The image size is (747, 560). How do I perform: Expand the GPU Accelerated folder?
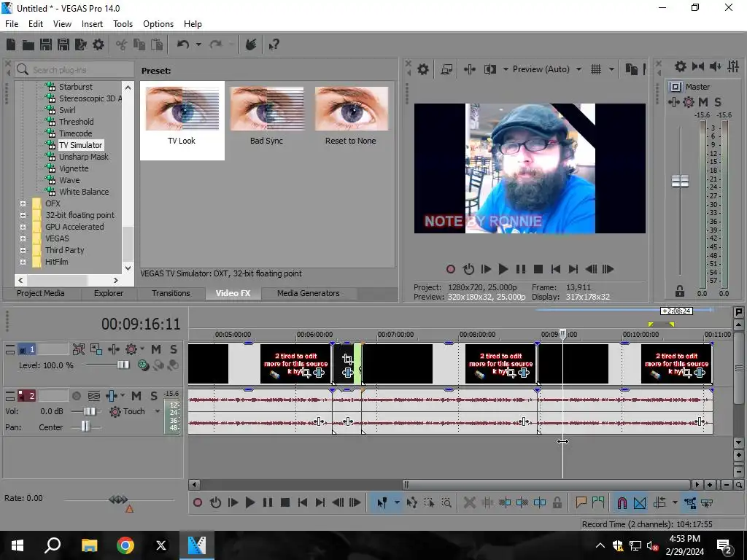(23, 227)
